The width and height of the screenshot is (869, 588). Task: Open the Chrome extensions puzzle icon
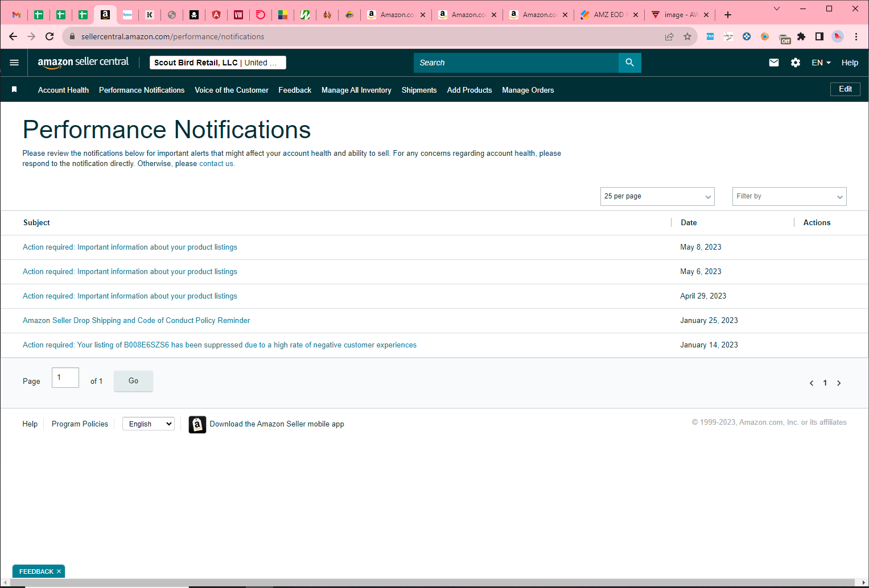click(801, 36)
